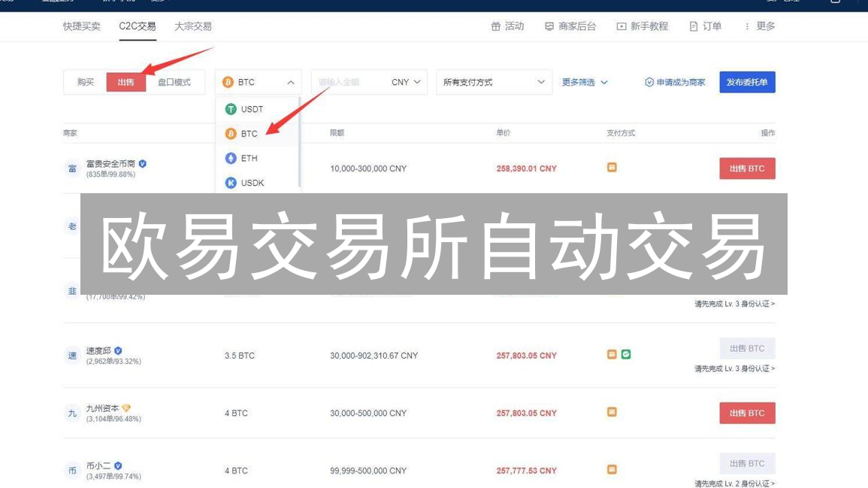Click limit 30,000-902,310.67 CNY
This screenshot has width=868, height=488.
click(x=374, y=356)
